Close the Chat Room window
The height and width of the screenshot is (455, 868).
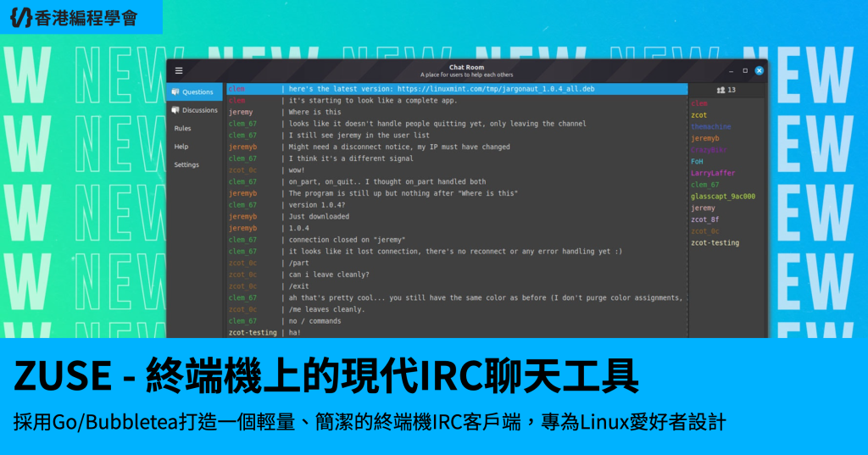pyautogui.click(x=759, y=71)
